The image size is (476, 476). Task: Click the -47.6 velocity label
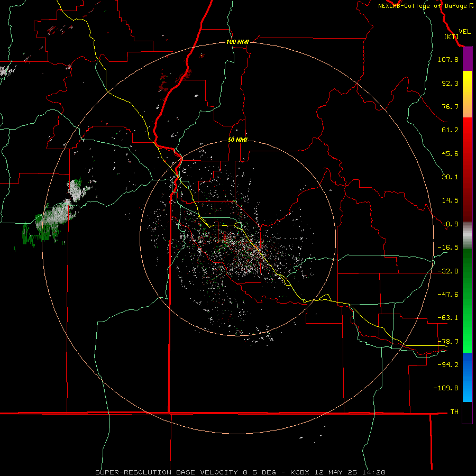click(448, 295)
